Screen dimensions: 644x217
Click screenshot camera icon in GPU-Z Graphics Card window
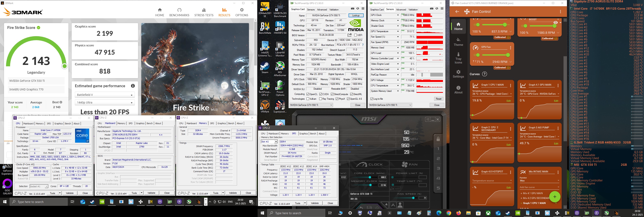(353, 8)
